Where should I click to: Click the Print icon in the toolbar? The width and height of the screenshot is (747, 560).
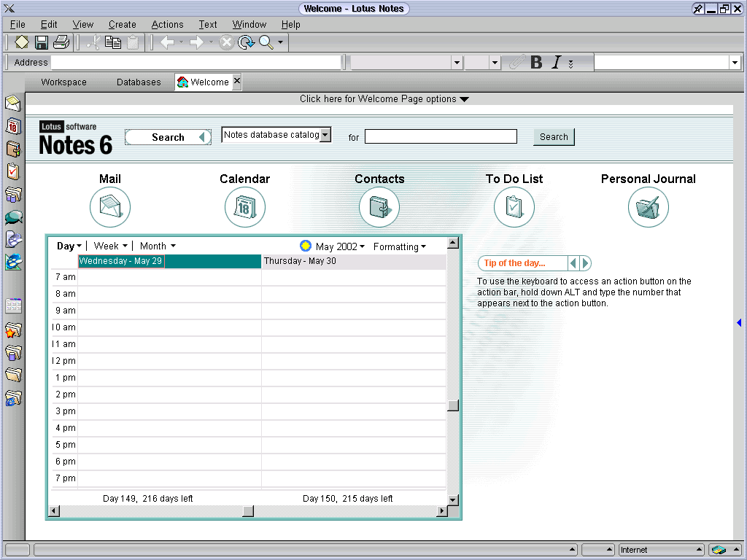point(61,42)
